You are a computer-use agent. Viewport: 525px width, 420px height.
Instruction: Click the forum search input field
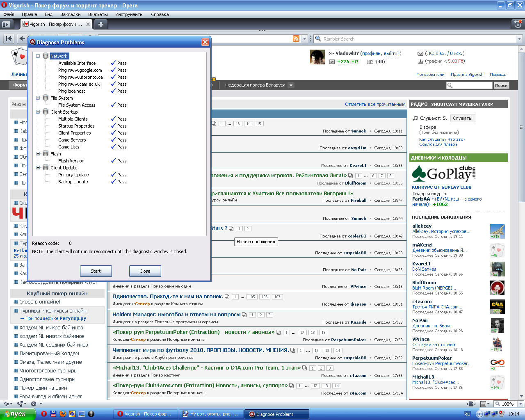tap(469, 85)
